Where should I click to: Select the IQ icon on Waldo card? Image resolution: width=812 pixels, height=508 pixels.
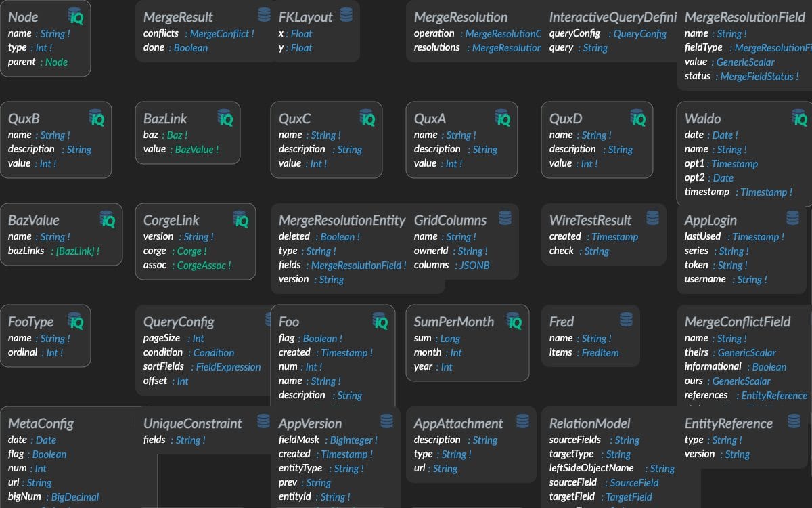click(799, 119)
